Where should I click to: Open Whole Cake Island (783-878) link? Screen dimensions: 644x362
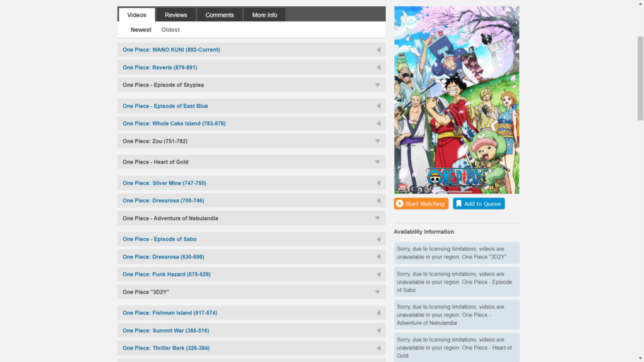174,124
